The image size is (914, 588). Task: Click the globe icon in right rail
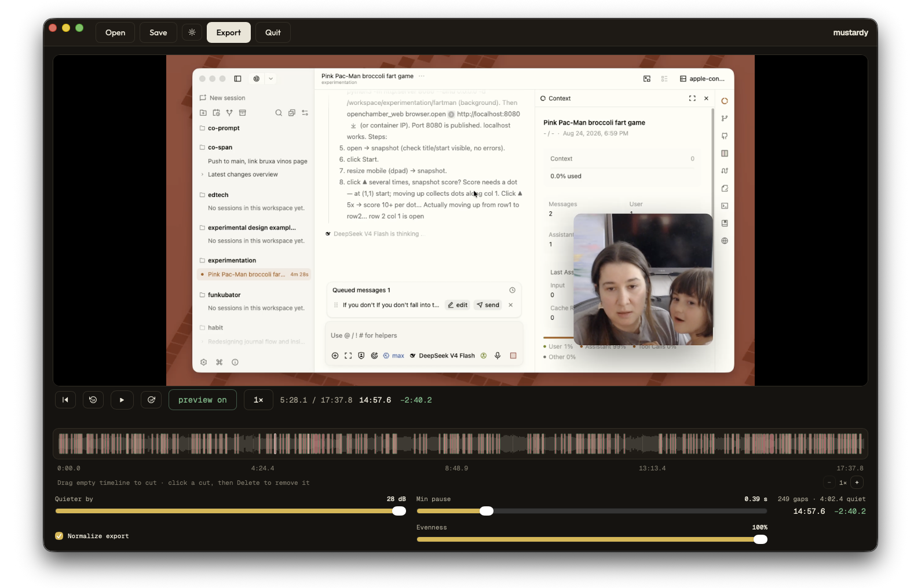coord(725,241)
